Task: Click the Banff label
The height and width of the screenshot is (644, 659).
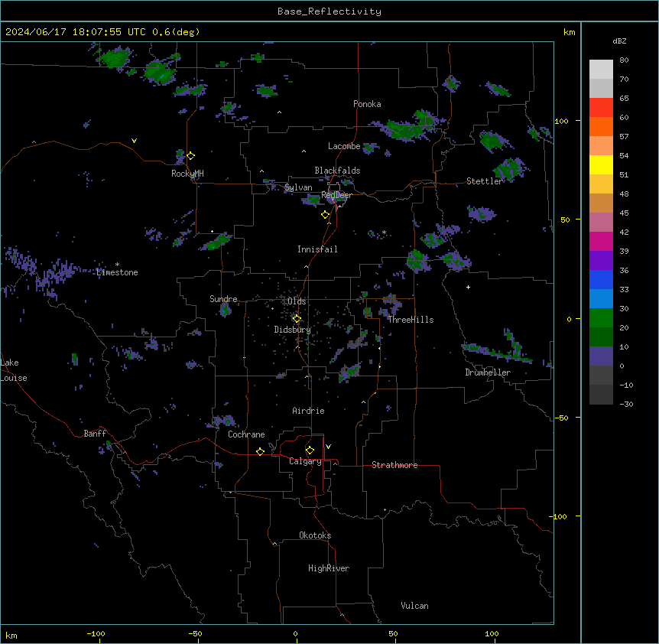Action: pos(95,434)
